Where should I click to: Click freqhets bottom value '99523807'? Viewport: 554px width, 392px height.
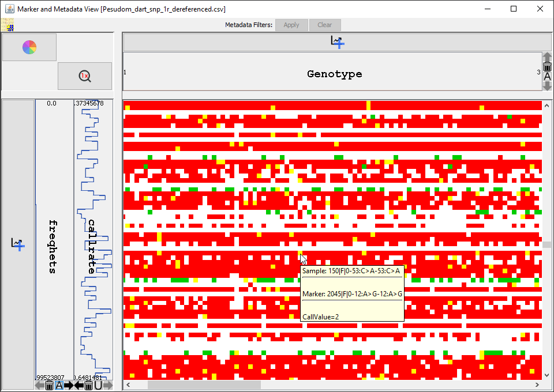50,378
